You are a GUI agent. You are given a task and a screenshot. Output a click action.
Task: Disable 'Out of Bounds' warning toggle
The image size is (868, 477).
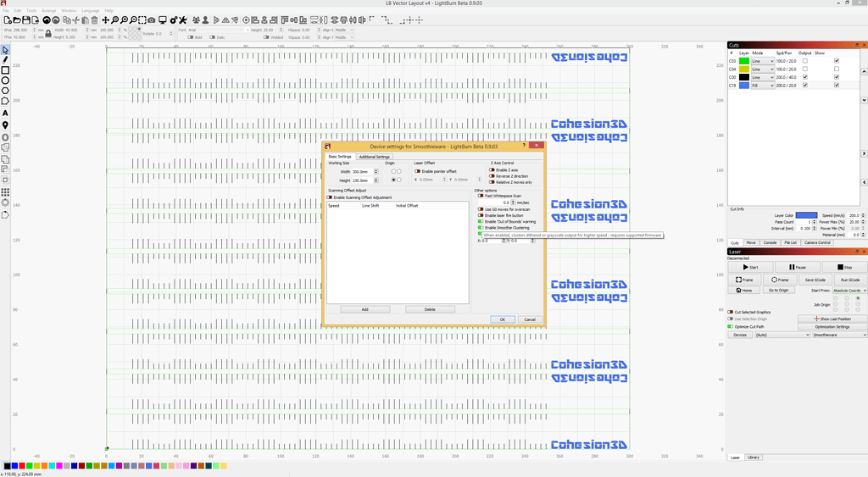click(x=481, y=222)
